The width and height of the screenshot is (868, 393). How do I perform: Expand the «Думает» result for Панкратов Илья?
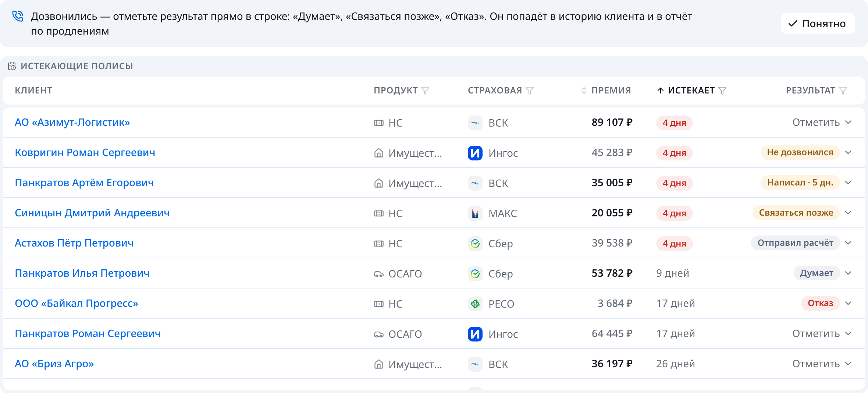(x=823, y=273)
